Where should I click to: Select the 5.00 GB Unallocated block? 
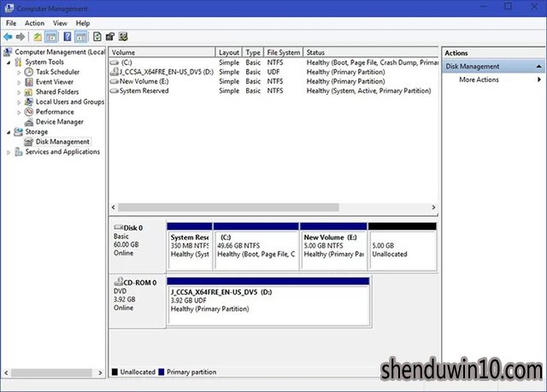[x=403, y=246]
